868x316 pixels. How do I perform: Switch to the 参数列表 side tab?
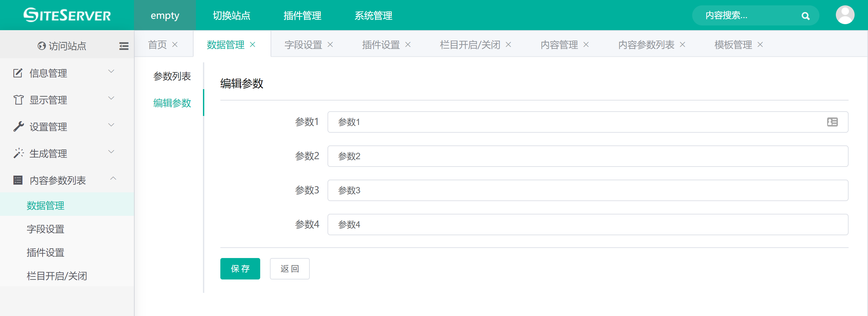[172, 76]
